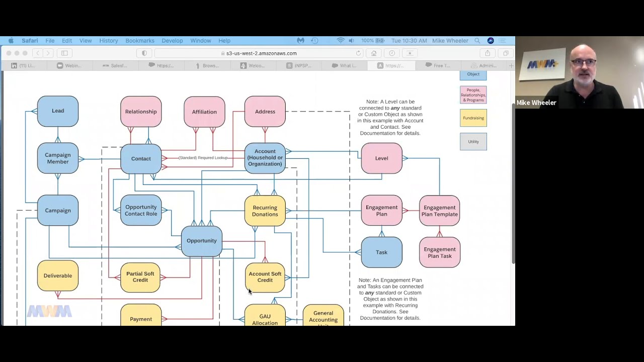Image resolution: width=644 pixels, height=362 pixels.
Task: Click the Account (Household or Organization) node
Action: point(265,158)
